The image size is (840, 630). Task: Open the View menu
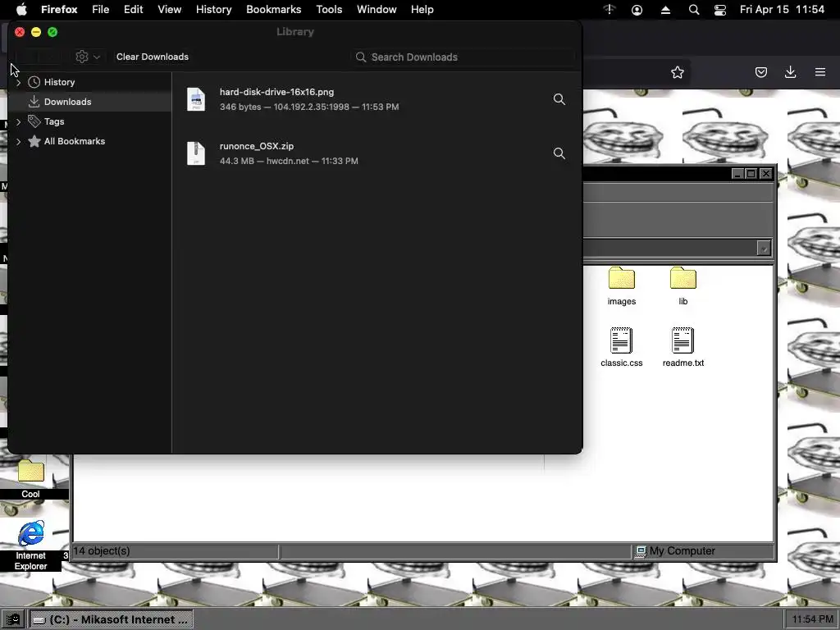pos(169,10)
